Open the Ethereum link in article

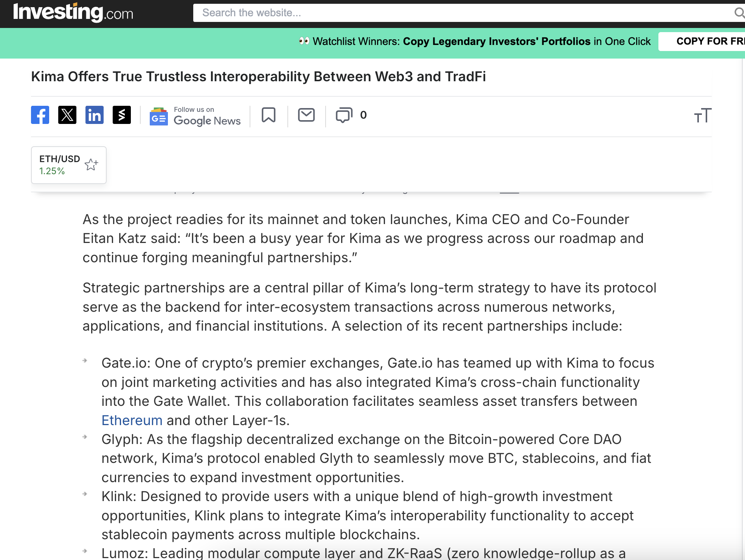click(132, 420)
